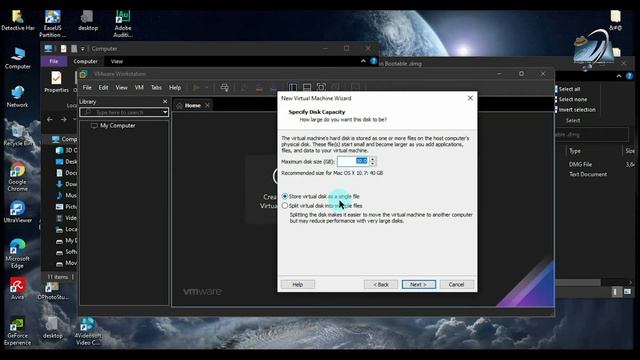Click the Explorer help question mark icon
Screen dimensions: 640x360
373,61
